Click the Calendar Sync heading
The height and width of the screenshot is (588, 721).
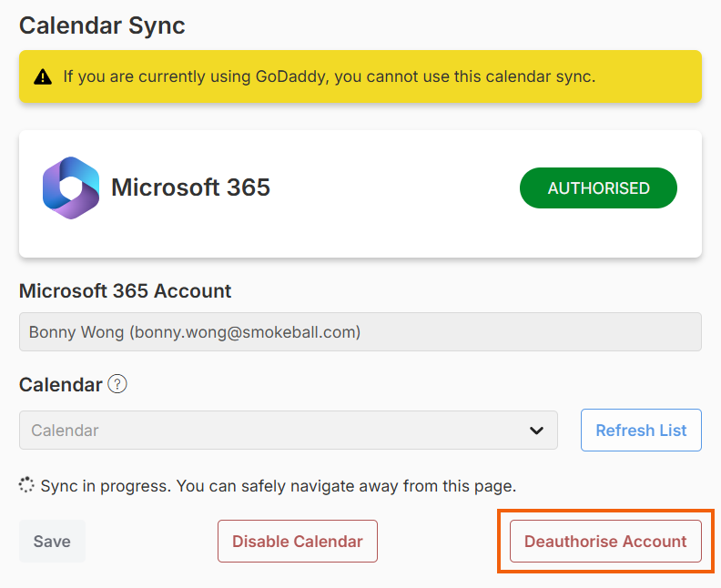tap(102, 25)
